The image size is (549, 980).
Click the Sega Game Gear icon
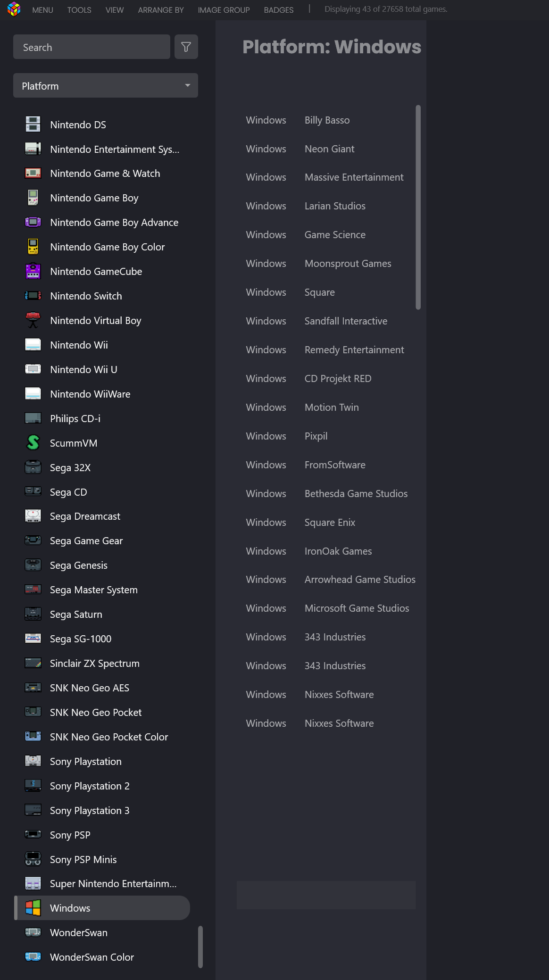pos(33,541)
